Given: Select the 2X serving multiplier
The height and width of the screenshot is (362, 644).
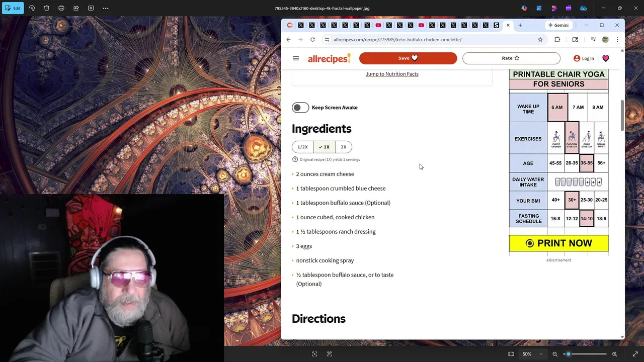Looking at the screenshot, I should 343,147.
